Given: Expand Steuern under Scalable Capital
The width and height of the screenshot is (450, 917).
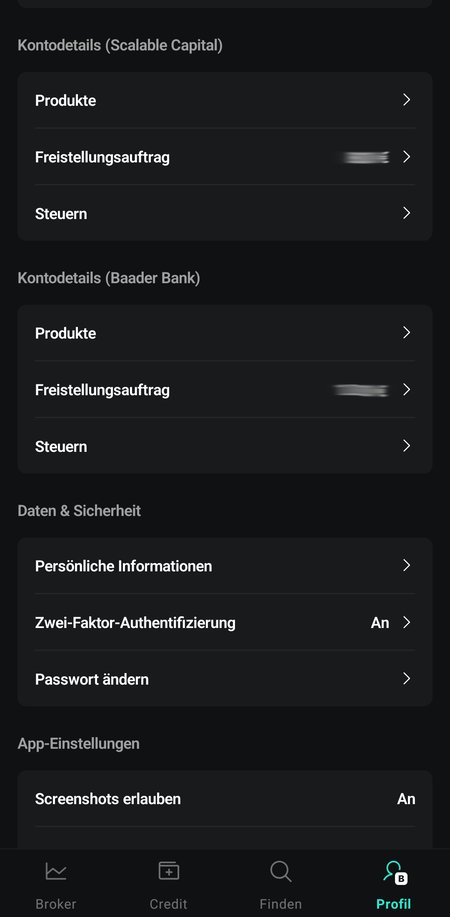Looking at the screenshot, I should tap(225, 213).
